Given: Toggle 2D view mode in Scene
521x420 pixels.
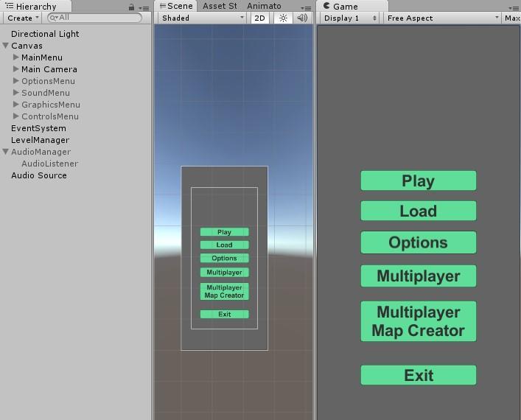Looking at the screenshot, I should point(260,18).
